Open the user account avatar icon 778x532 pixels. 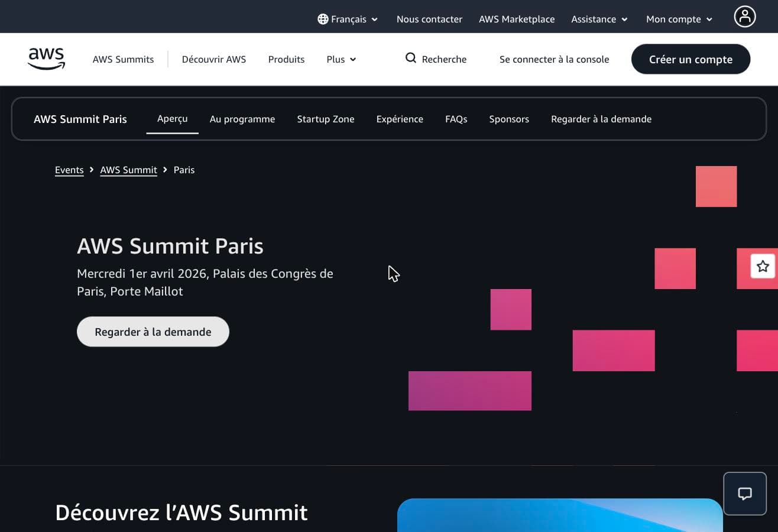(x=745, y=17)
